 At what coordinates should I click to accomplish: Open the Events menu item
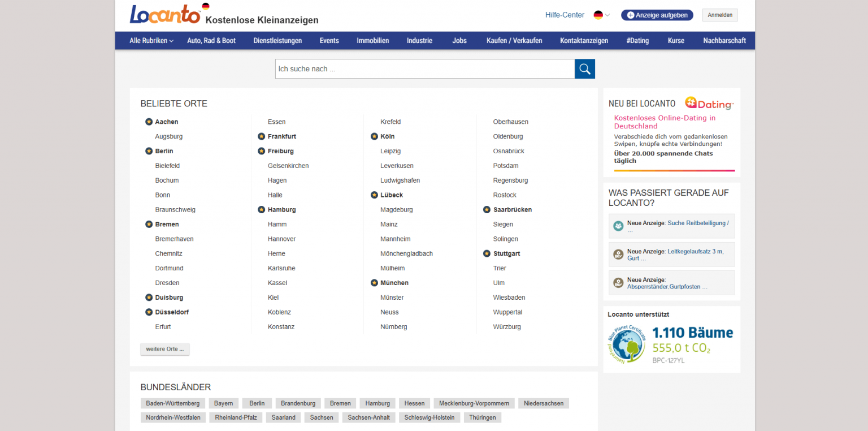point(329,41)
